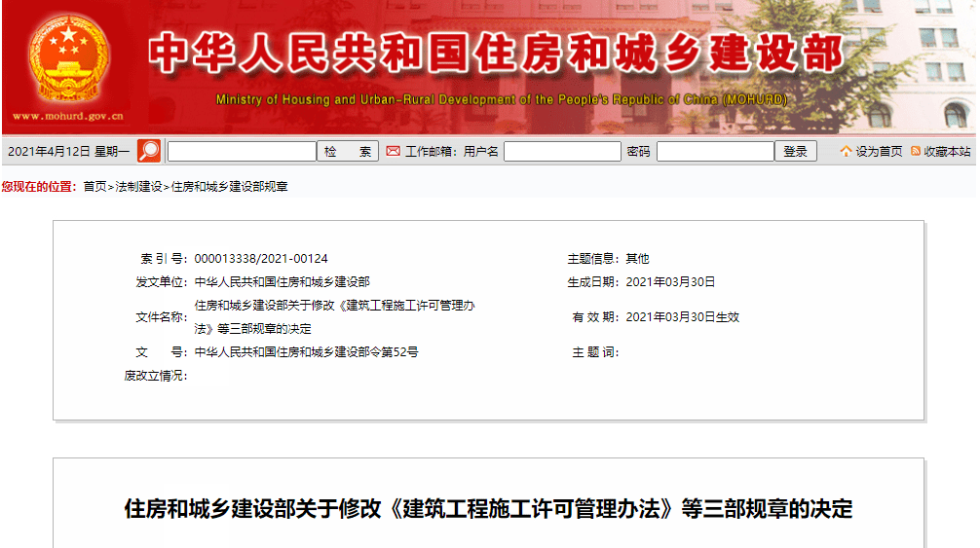Open the 设为首页 link
Screen dimensions: 980x548
pos(879,152)
